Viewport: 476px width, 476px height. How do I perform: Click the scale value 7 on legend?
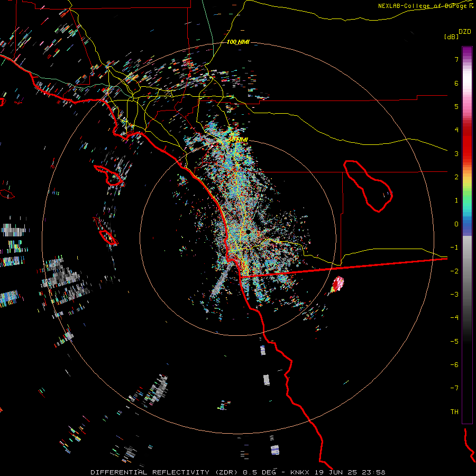point(456,59)
